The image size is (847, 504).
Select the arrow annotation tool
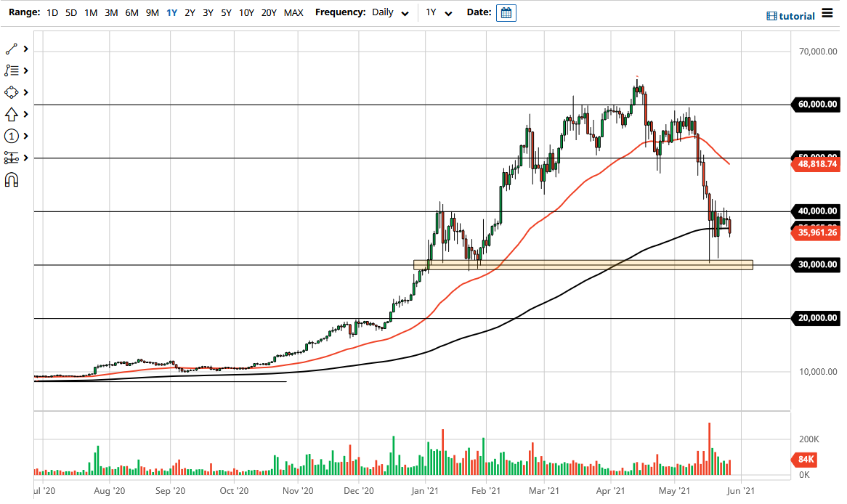[11, 114]
